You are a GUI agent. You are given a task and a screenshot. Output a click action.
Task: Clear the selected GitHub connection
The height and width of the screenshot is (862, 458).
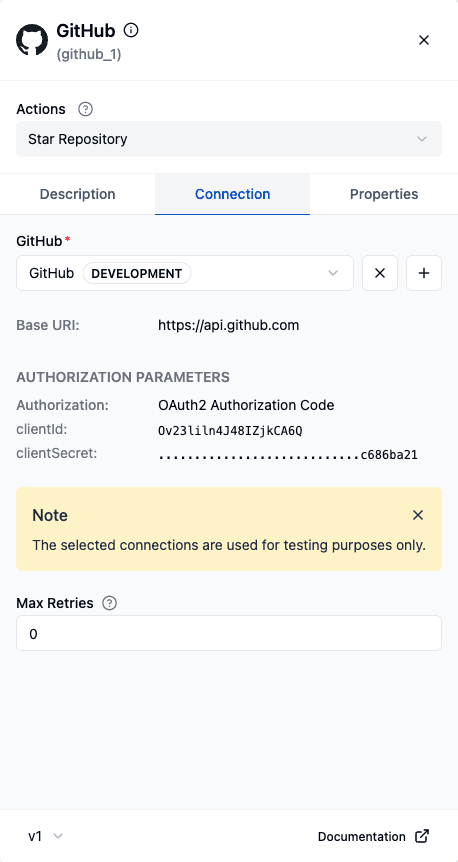pyautogui.click(x=380, y=273)
